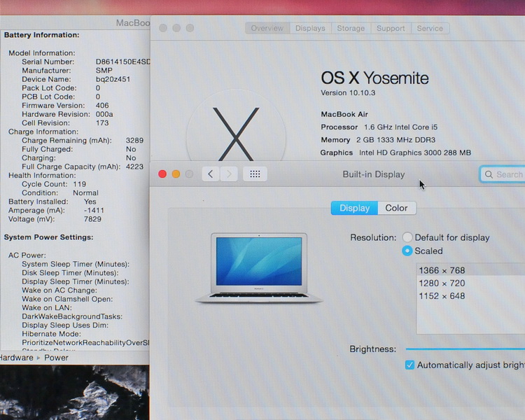Viewport: 525px width, 420px height.
Task: Click Version 10.10.3 text
Action: click(x=348, y=93)
